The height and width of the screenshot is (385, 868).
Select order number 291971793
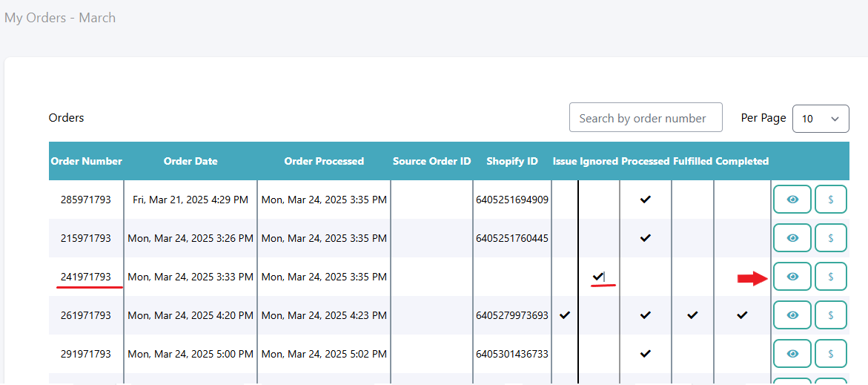[x=86, y=353]
